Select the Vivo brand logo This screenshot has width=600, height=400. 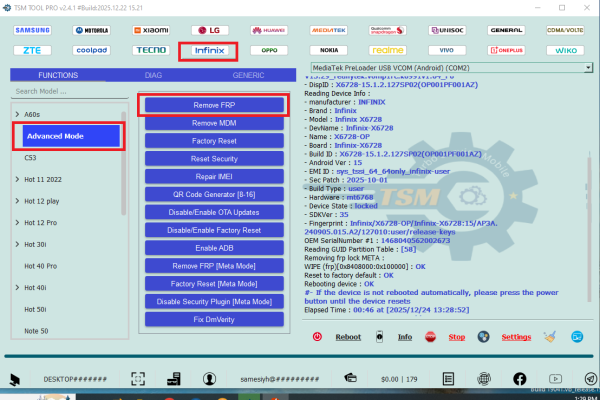[447, 50]
